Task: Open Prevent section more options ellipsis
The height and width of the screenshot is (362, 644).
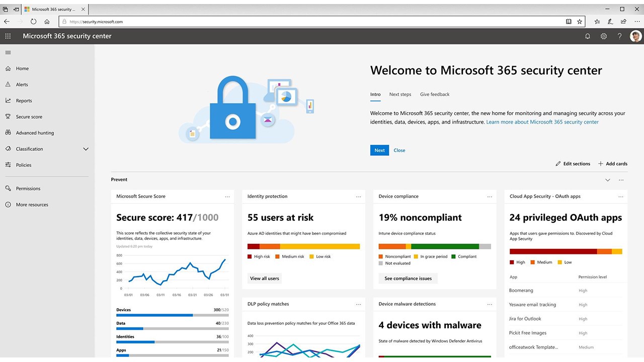Action: (621, 180)
